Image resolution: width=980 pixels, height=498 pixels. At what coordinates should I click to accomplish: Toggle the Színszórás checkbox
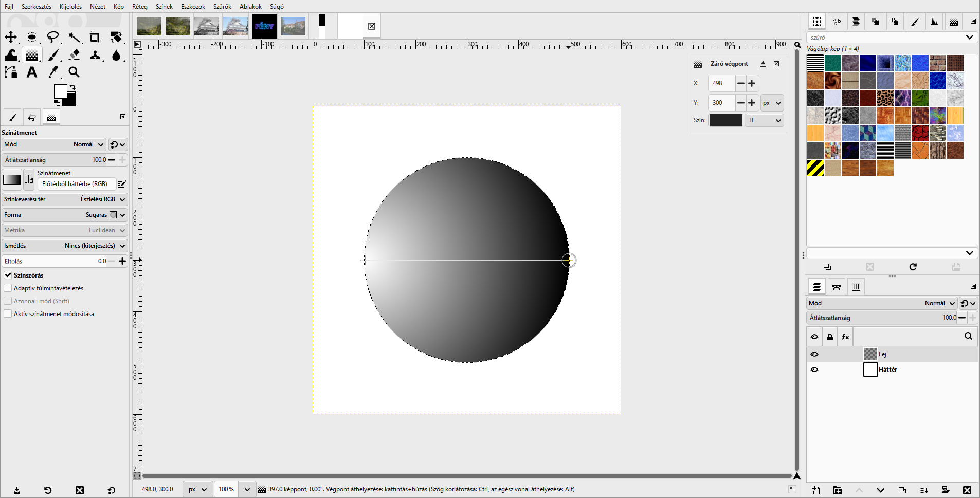8,275
